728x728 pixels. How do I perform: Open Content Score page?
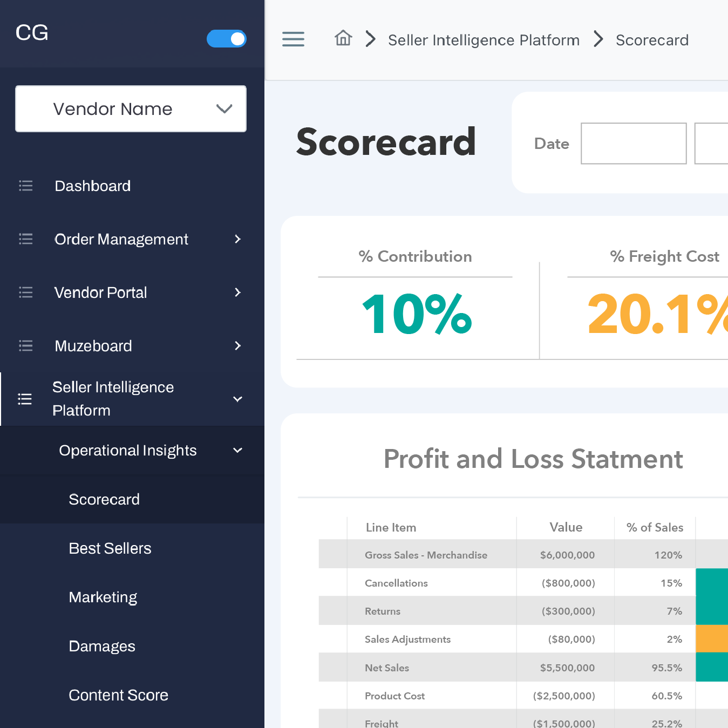click(x=119, y=695)
